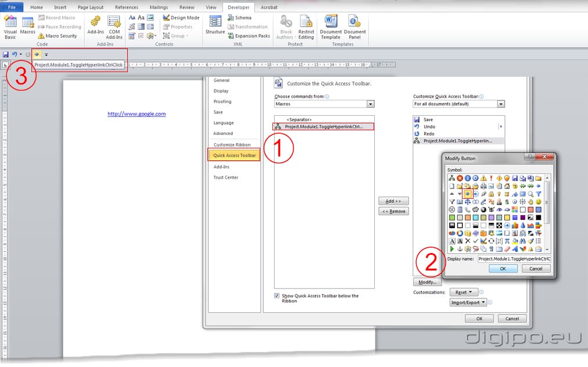Click the << Remove button
Viewport: 588px width, 367px height.
click(393, 211)
